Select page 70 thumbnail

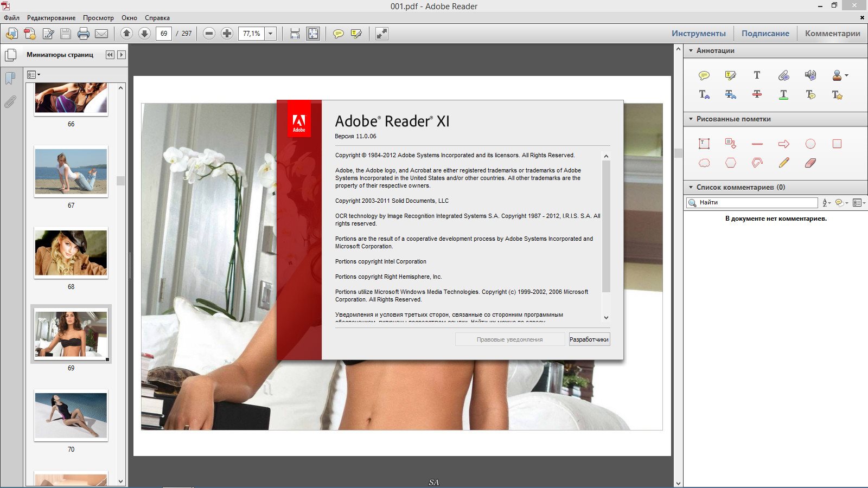click(71, 415)
